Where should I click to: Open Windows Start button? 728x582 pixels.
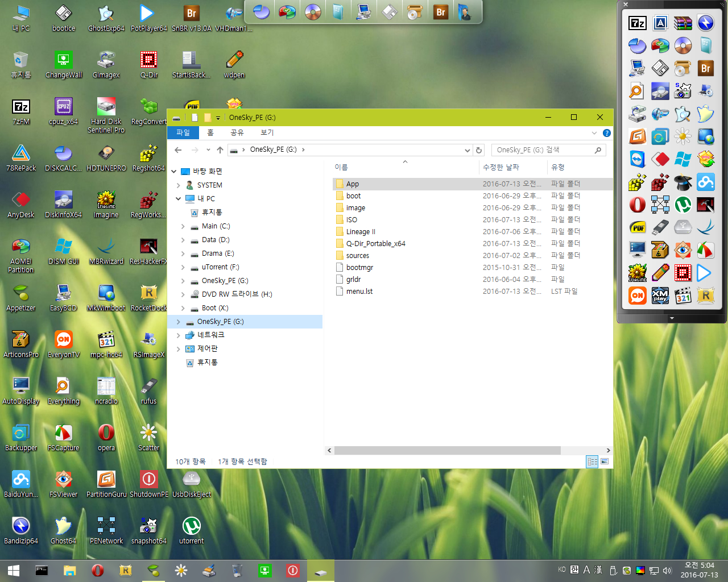tap(14, 570)
